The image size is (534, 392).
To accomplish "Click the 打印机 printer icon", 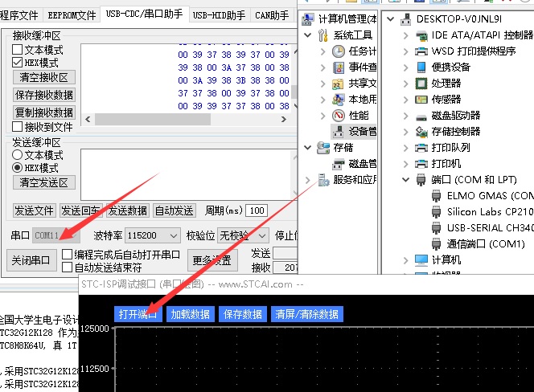I will click(x=421, y=164).
